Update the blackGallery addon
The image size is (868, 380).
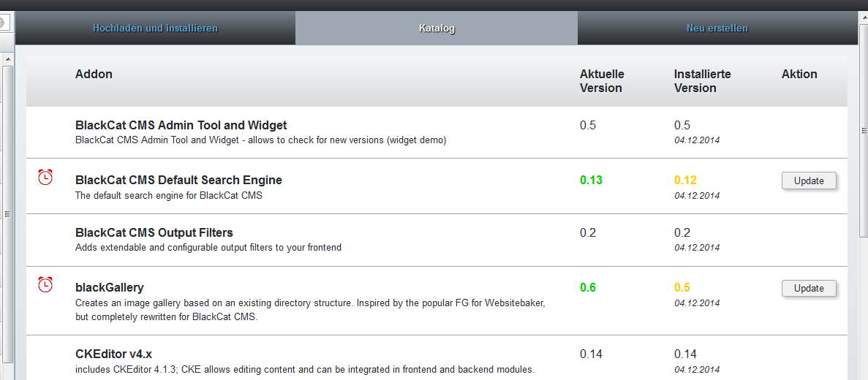click(x=809, y=288)
